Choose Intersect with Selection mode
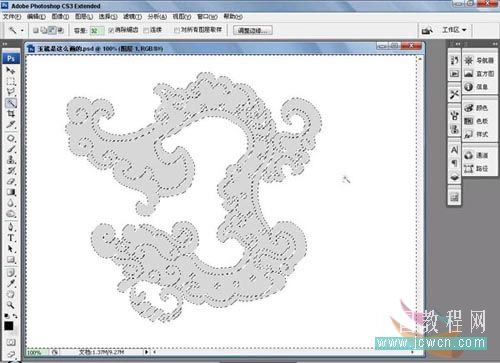This screenshot has width=500, height=363. click(x=60, y=30)
